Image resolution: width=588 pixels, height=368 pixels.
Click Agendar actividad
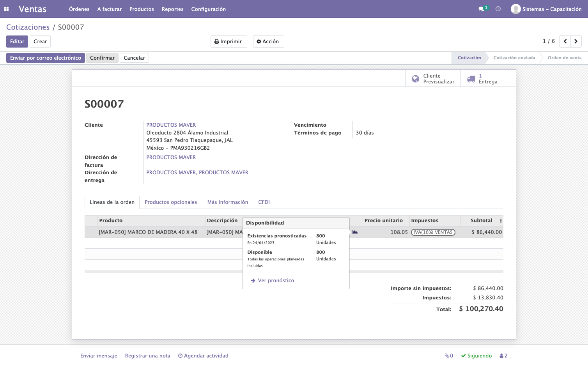tap(203, 356)
